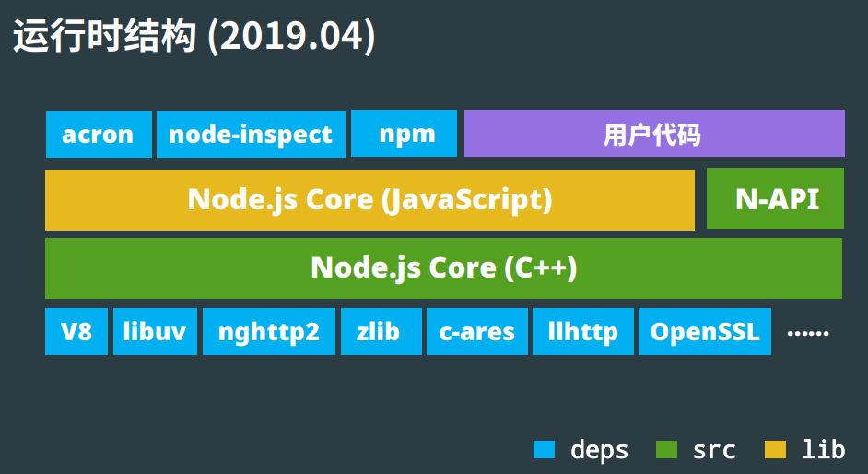Select the green N-API block
Image resolution: width=868 pixels, height=474 pixels.
776,199
